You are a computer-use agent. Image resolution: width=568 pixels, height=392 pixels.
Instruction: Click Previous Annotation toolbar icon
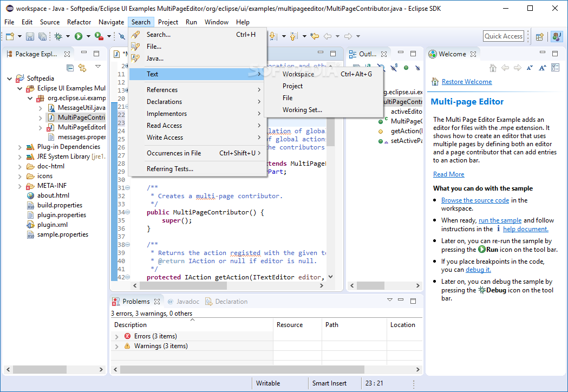pos(294,36)
